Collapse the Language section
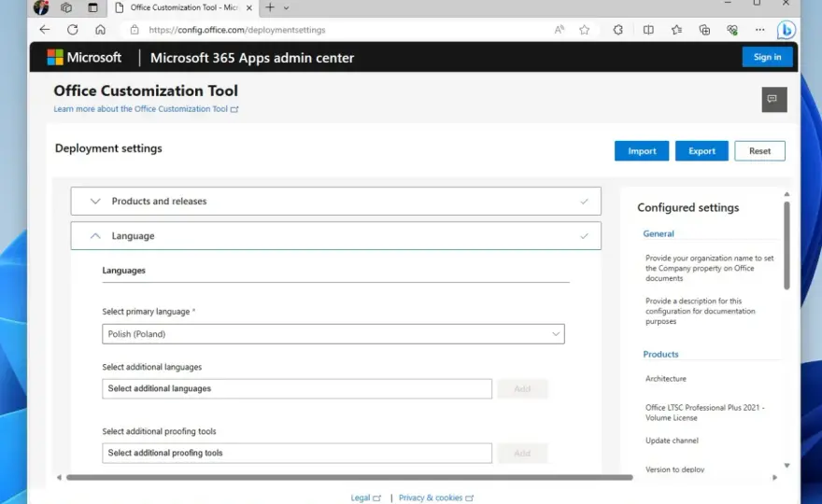The image size is (822, 504). click(x=335, y=236)
